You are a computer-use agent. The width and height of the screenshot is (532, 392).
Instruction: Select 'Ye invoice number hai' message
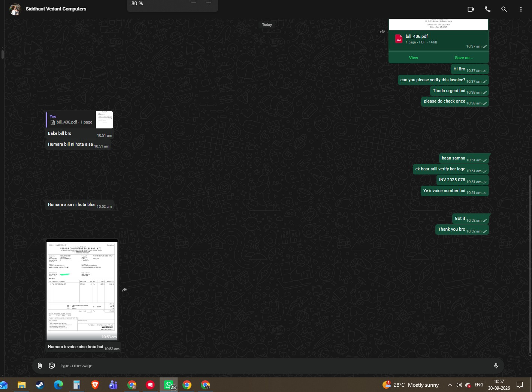(x=454, y=191)
